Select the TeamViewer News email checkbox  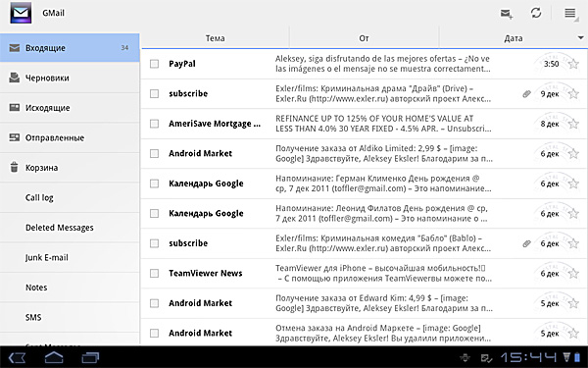coord(154,274)
